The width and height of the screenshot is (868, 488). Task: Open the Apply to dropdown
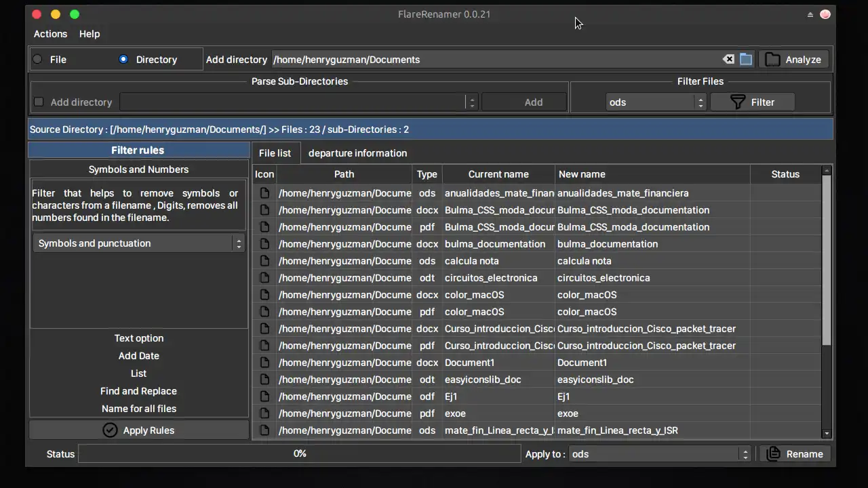(x=660, y=454)
